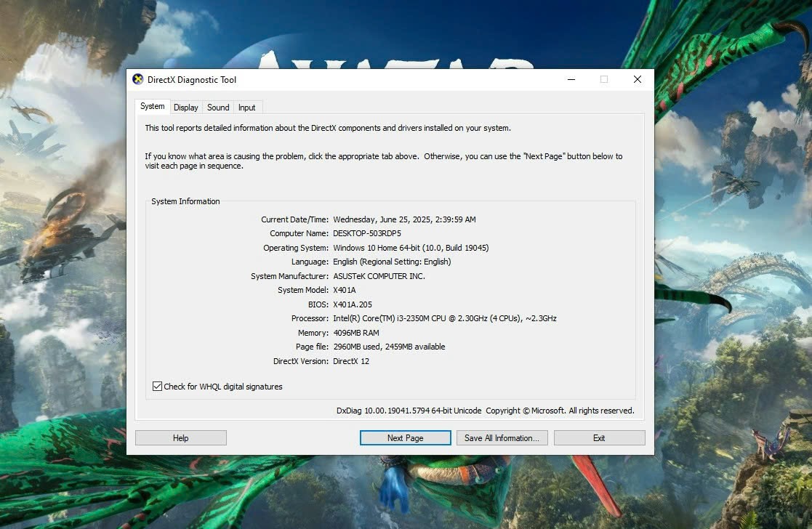Click the window title DirectX Diagnostic Tool

click(192, 80)
